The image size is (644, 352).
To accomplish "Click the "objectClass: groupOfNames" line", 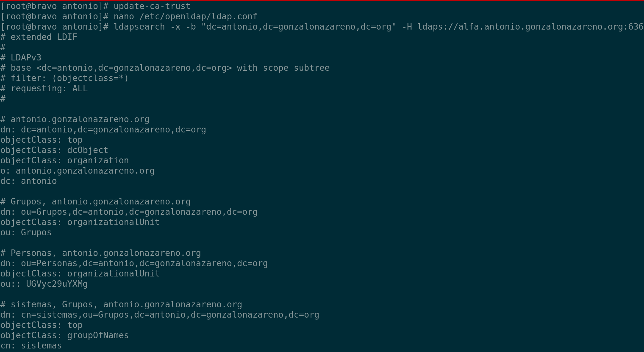I will 64,335.
